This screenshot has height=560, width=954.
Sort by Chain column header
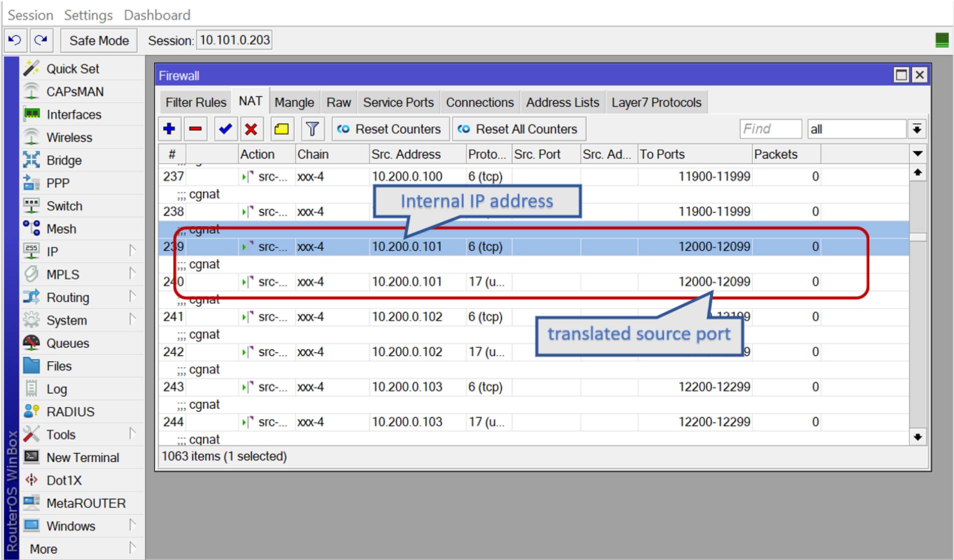[332, 154]
